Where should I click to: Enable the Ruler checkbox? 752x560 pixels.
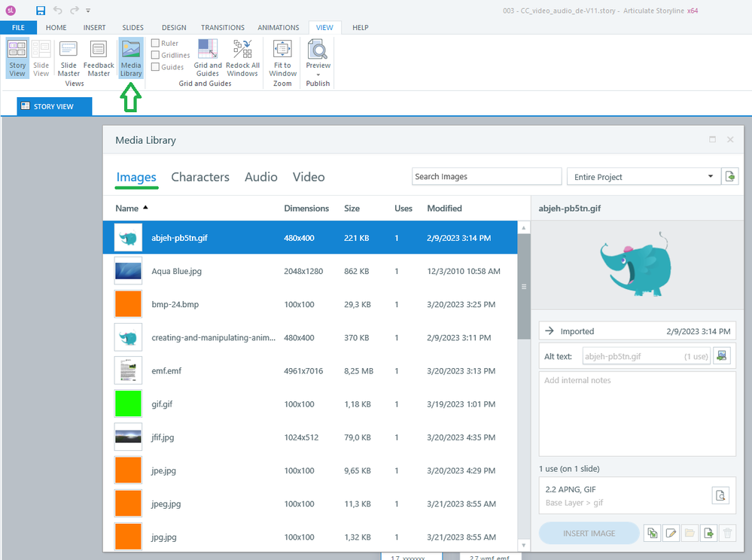point(156,44)
